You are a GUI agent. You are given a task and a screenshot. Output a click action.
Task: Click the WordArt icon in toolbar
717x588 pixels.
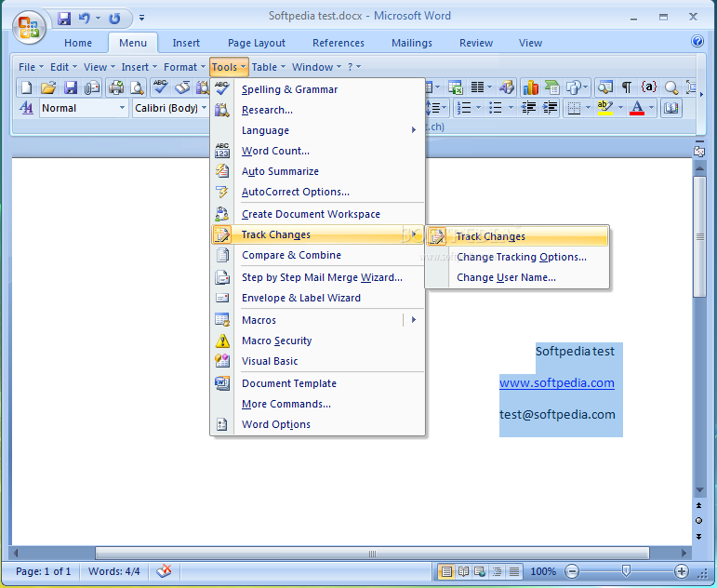[x=506, y=87]
